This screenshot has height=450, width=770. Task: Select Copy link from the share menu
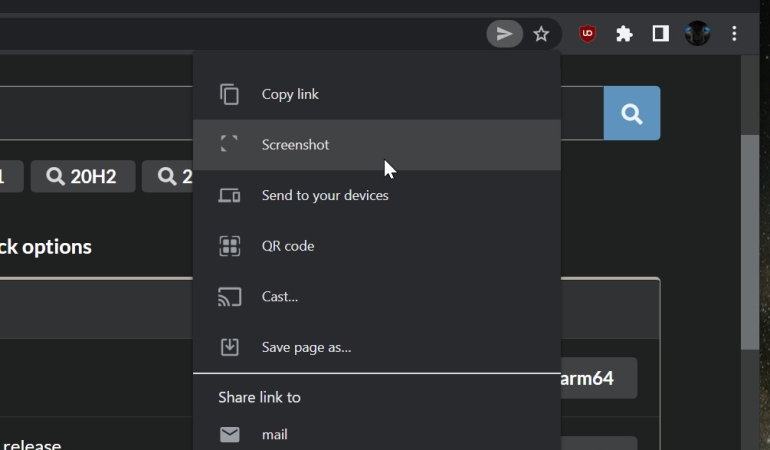pos(377,94)
